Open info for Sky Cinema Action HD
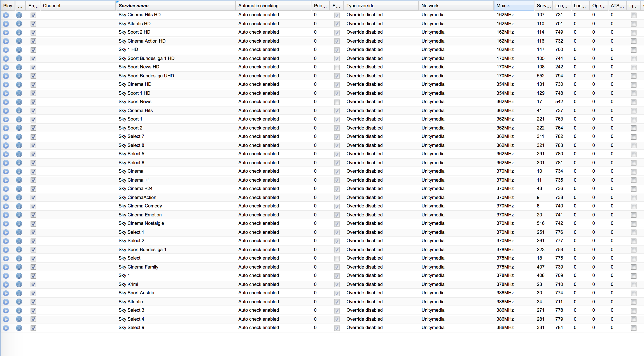Viewport: 644px width, 356px height. pos(19,41)
